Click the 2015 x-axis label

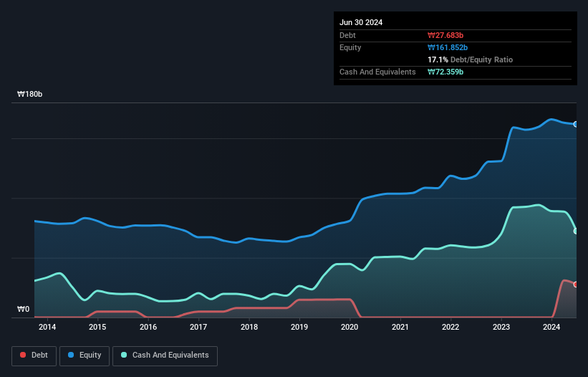tap(97, 327)
